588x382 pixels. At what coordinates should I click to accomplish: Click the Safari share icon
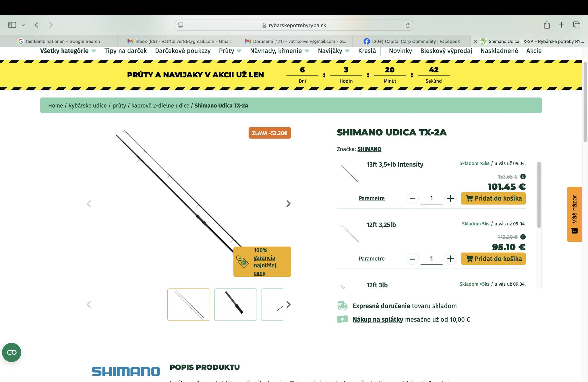point(547,25)
